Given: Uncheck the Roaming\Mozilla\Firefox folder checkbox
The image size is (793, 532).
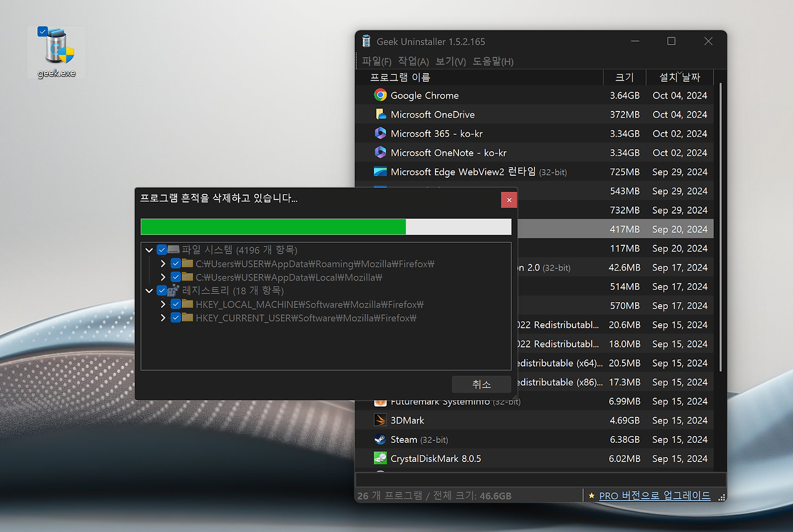Looking at the screenshot, I should (176, 264).
